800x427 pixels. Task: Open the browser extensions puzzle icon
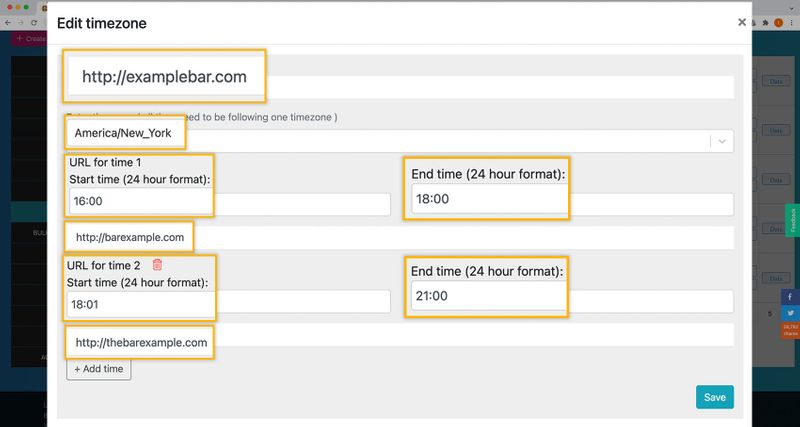[x=766, y=21]
